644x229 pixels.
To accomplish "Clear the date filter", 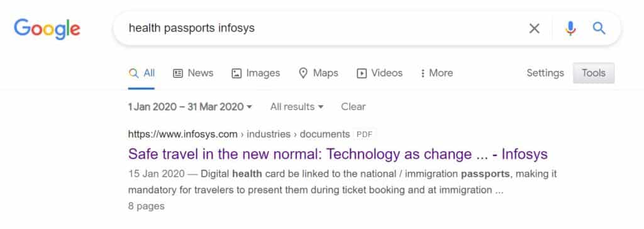I will click(353, 107).
